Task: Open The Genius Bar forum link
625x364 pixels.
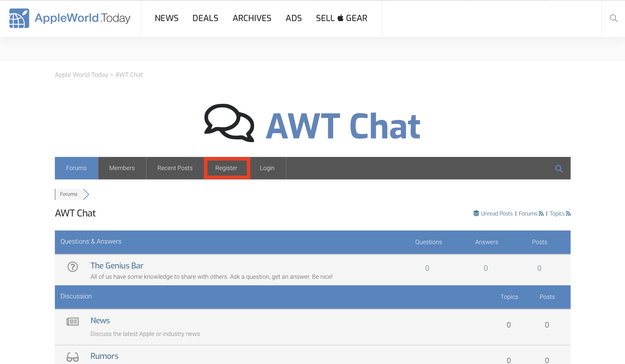Action: (x=117, y=266)
